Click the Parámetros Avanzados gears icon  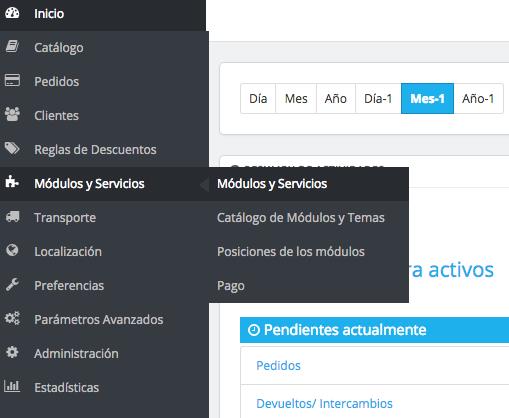(12, 318)
